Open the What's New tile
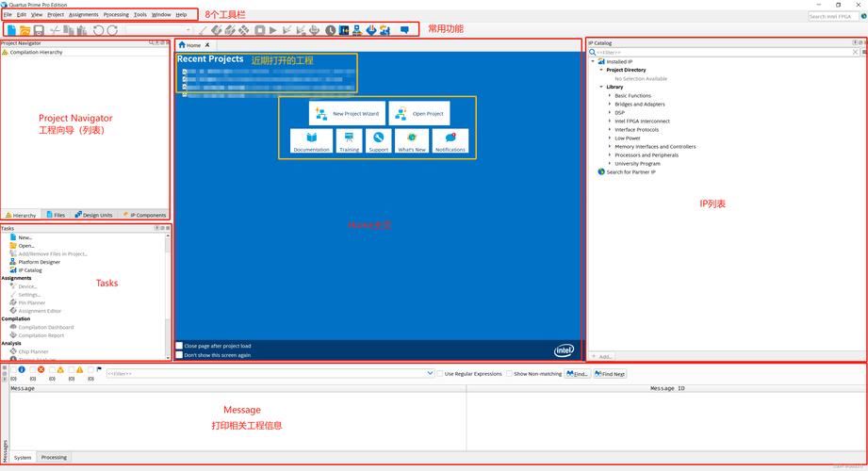The width and height of the screenshot is (868, 471). click(412, 141)
